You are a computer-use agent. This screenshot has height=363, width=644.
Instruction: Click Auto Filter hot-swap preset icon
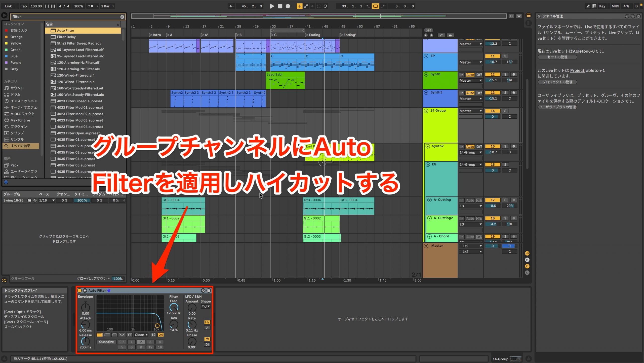[x=203, y=290]
